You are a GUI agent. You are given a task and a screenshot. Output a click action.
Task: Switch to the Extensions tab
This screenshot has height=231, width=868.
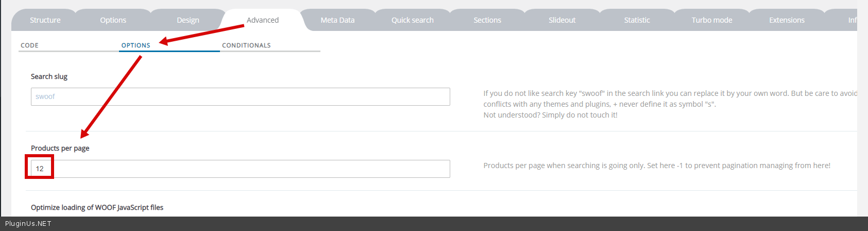point(786,20)
